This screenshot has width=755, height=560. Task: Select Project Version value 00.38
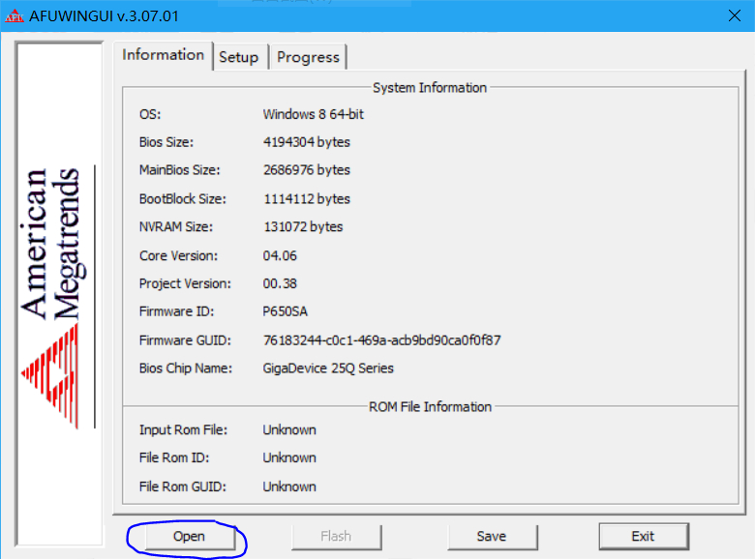coord(280,283)
